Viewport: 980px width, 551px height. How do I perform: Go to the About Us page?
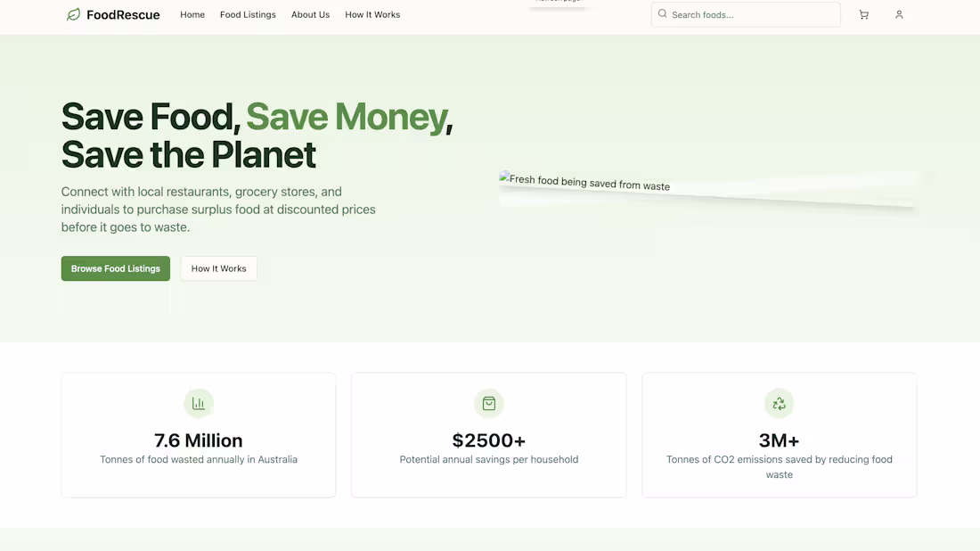tap(310, 14)
